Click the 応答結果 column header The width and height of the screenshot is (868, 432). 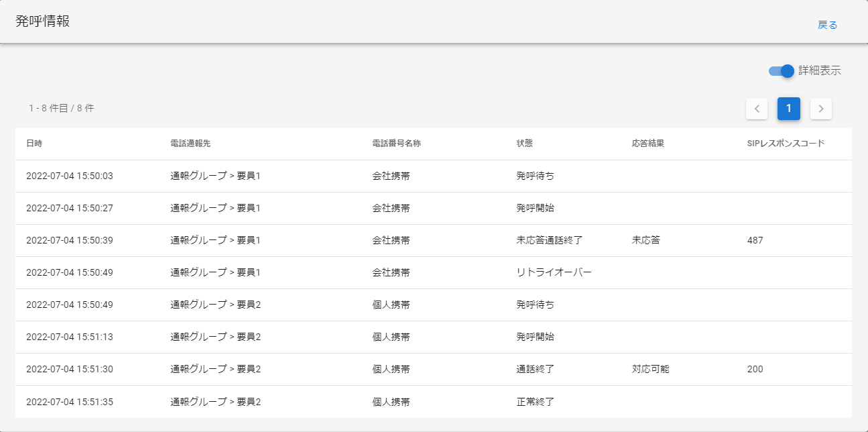[647, 144]
